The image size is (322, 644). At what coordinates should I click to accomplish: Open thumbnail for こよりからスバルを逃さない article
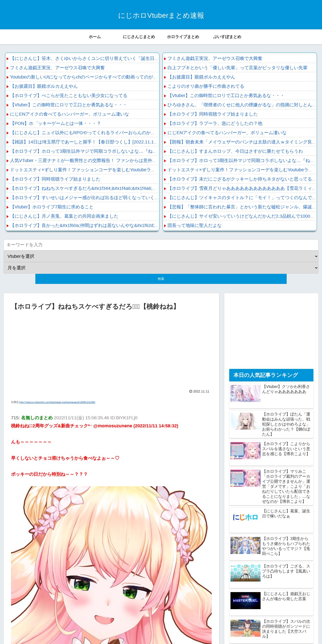click(x=246, y=451)
